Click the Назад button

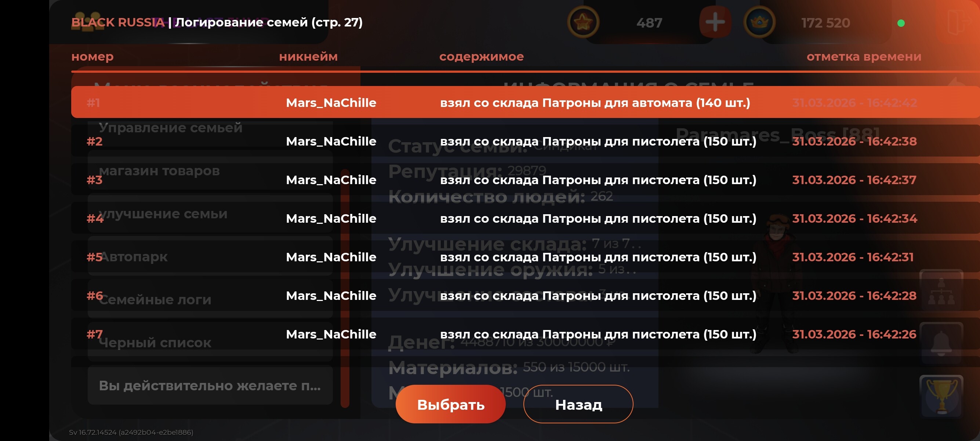point(578,404)
